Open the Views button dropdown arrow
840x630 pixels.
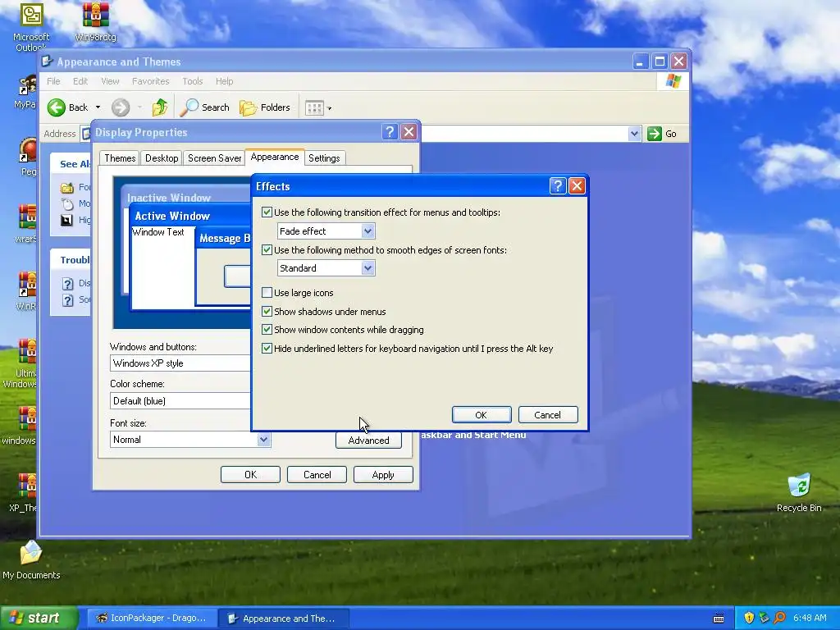[329, 108]
